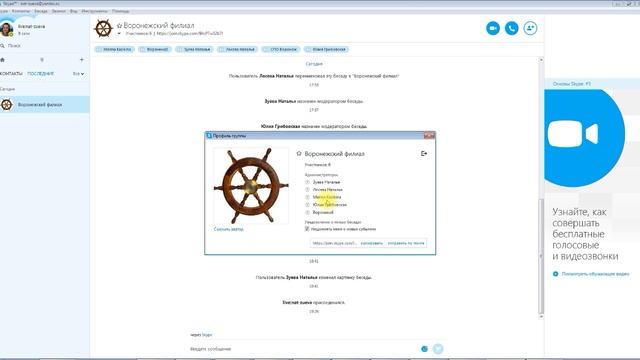Click the ship wheel avatar in chat header
Screen dimensions: 640x360
(103, 29)
